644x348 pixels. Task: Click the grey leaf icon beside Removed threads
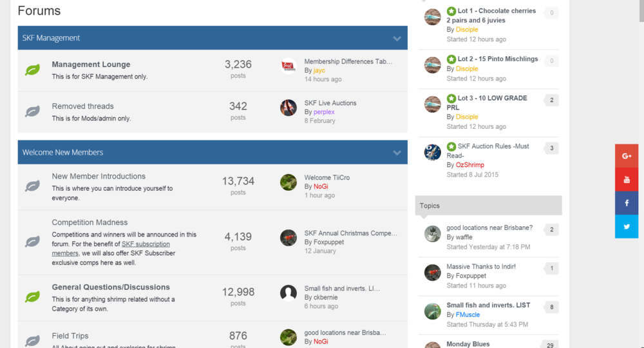(x=32, y=111)
